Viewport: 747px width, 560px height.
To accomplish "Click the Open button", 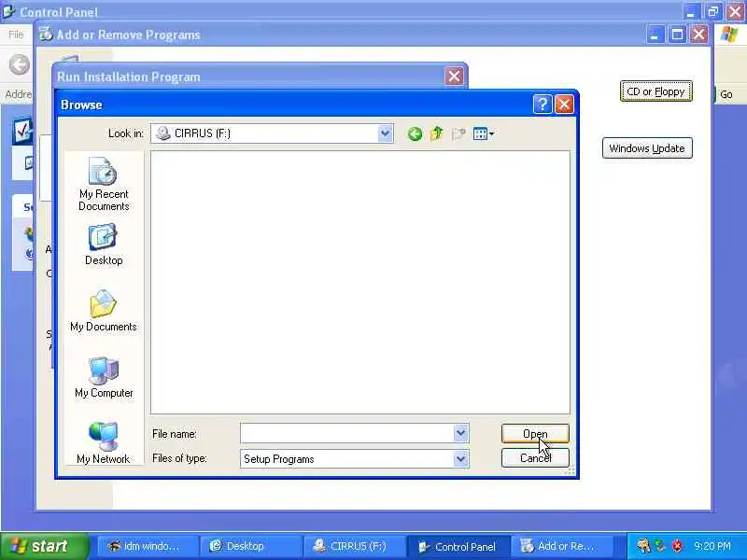I will click(x=535, y=434).
